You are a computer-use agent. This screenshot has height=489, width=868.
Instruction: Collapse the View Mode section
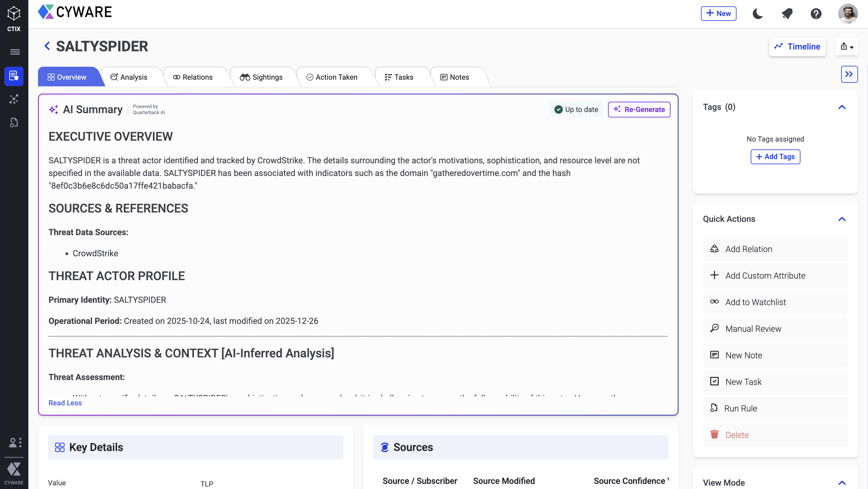[842, 483]
